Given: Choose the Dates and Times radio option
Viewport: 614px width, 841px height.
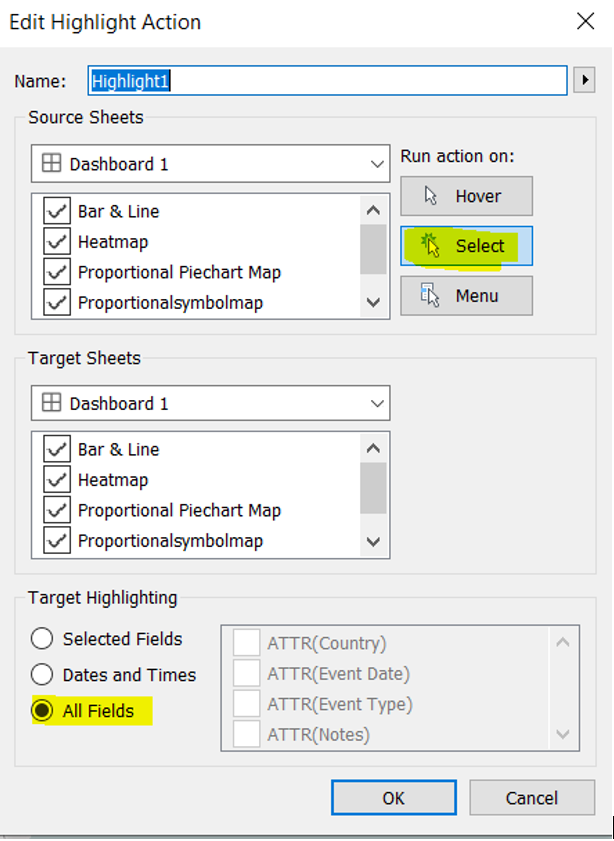Looking at the screenshot, I should click(42, 675).
